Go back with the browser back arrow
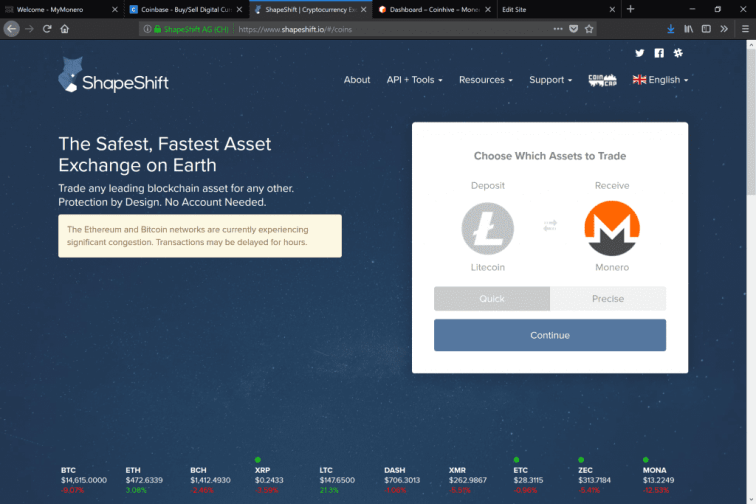This screenshot has width=756, height=504. [x=12, y=29]
